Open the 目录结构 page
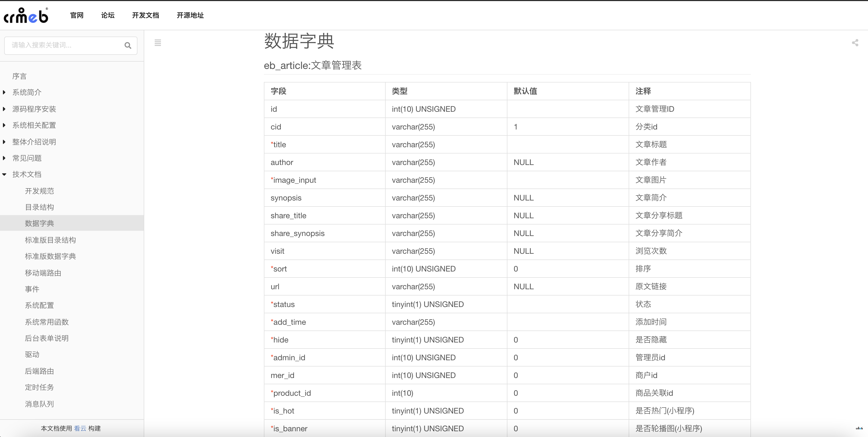Viewport: 868px width, 437px height. (x=39, y=207)
